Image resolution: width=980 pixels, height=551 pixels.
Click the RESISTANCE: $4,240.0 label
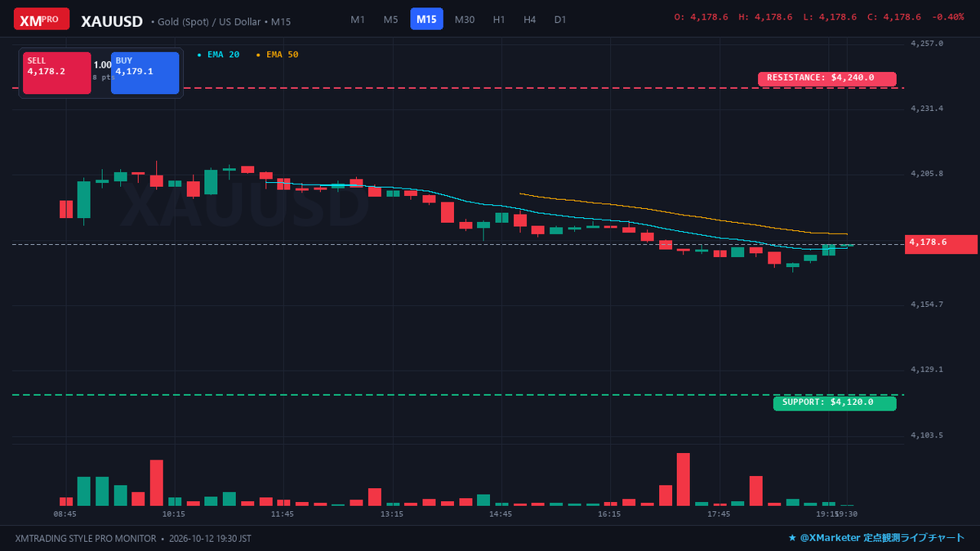(x=827, y=78)
